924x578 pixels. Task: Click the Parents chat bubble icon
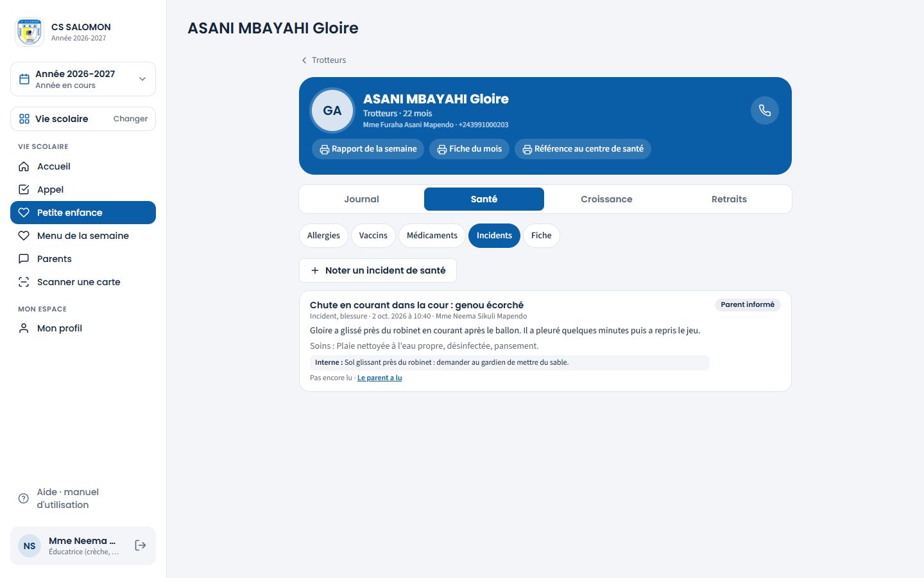(24, 259)
